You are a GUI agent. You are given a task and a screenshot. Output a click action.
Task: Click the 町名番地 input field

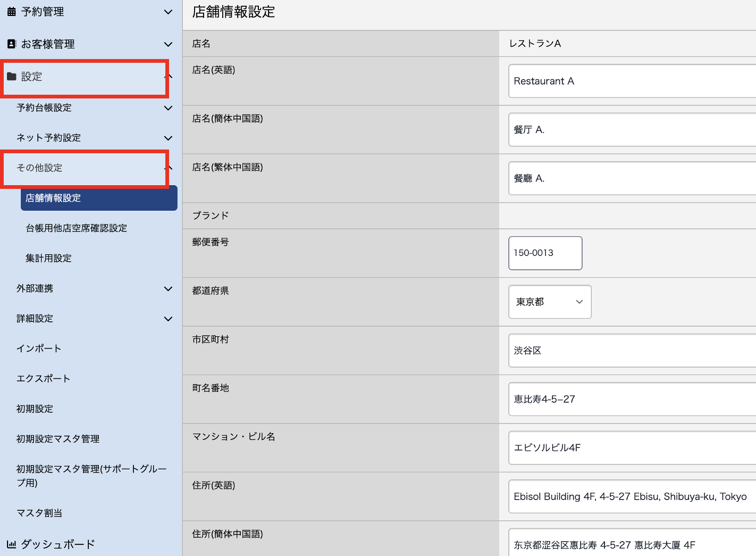click(x=632, y=399)
